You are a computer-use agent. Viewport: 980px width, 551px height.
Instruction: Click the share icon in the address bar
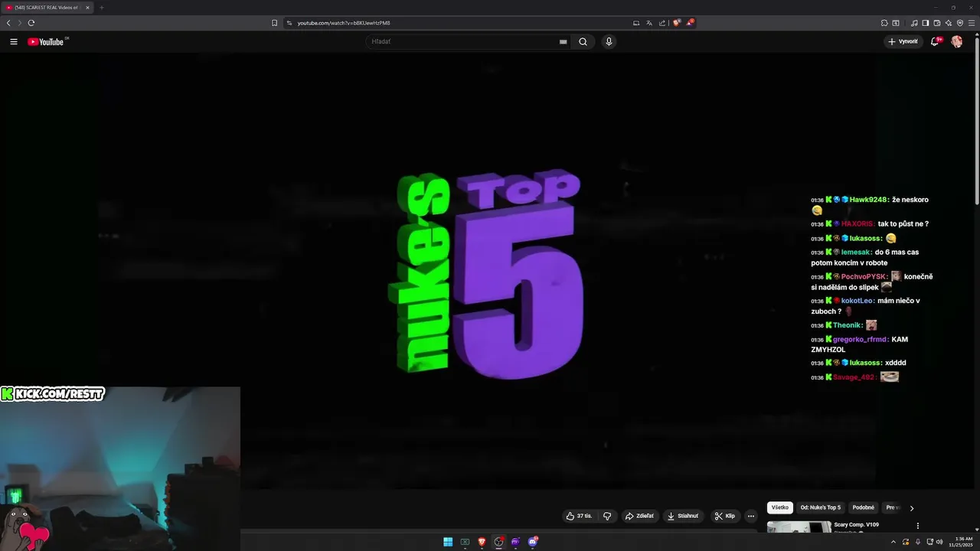click(x=662, y=23)
